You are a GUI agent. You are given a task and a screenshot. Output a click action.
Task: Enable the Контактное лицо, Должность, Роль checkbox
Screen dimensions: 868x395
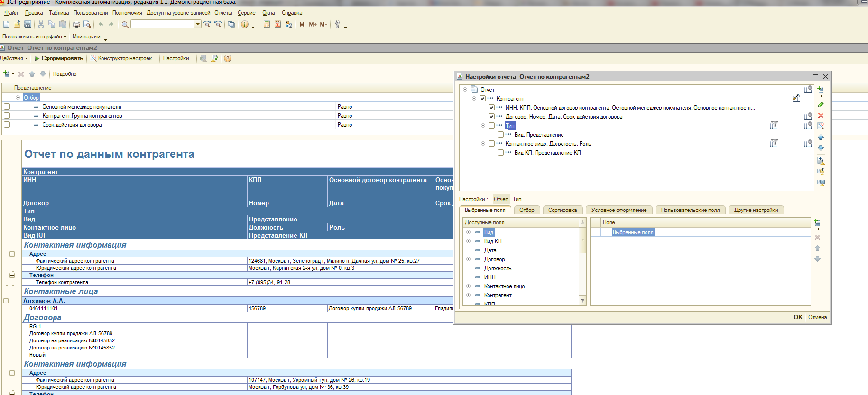click(491, 144)
